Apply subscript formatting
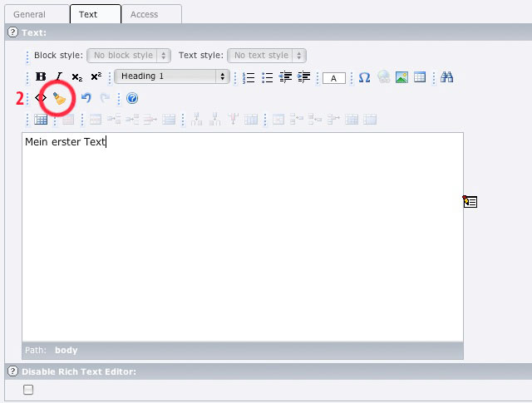The width and height of the screenshot is (532, 403). (77, 77)
